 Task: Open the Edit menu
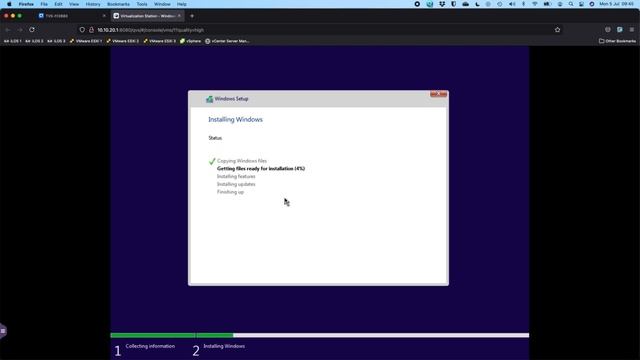click(58, 4)
